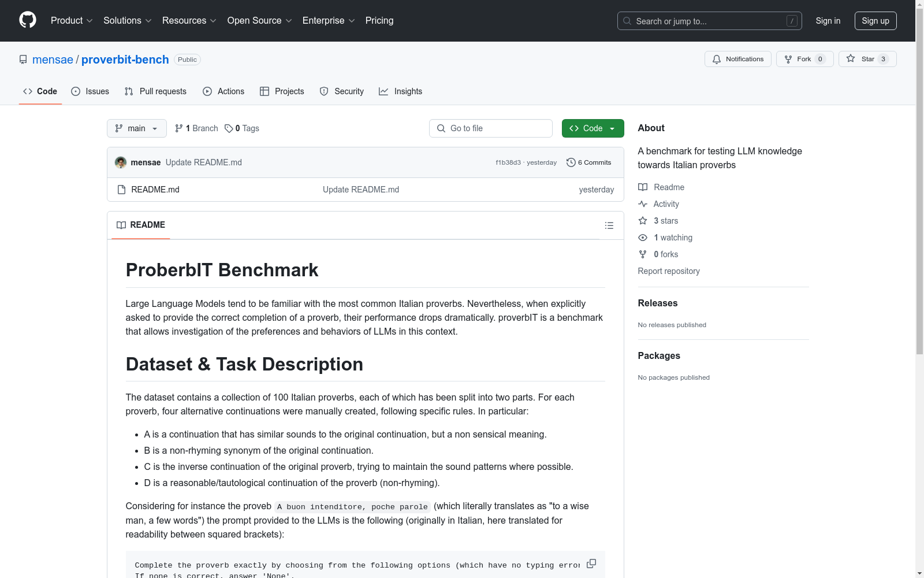The image size is (924, 578).
Task: Open the green Code dropdown button
Action: tap(593, 128)
